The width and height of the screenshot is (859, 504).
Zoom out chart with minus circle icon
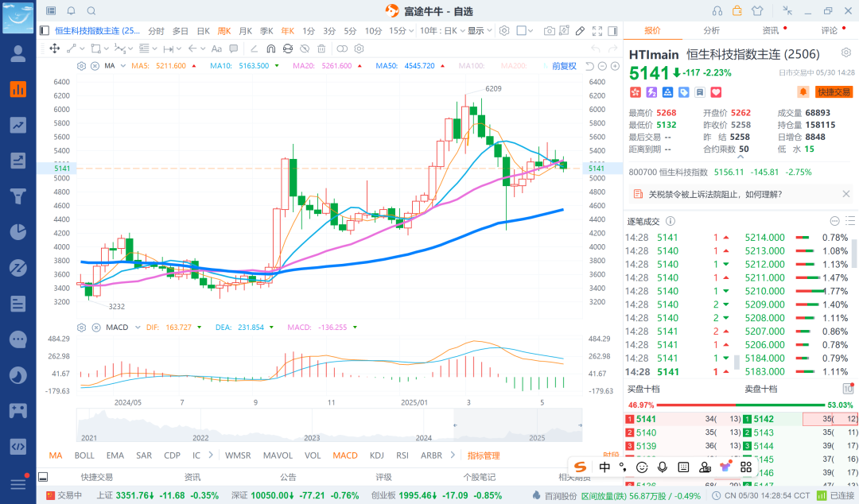point(602,66)
